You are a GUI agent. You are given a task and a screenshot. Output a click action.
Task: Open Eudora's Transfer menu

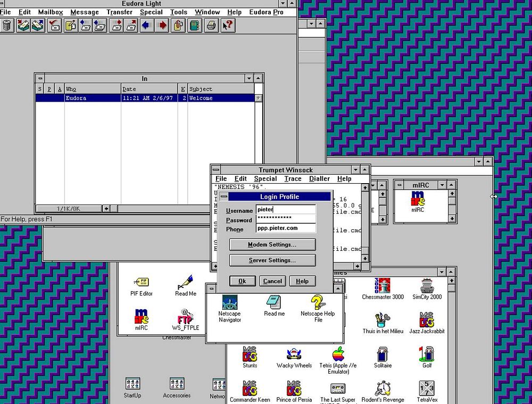coord(119,12)
